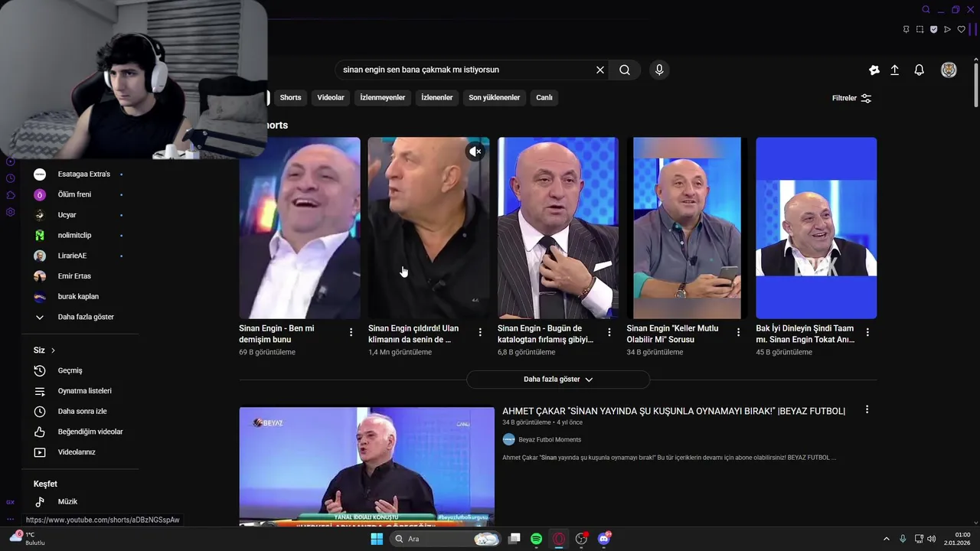Open the Siz section chevron

(x=53, y=350)
